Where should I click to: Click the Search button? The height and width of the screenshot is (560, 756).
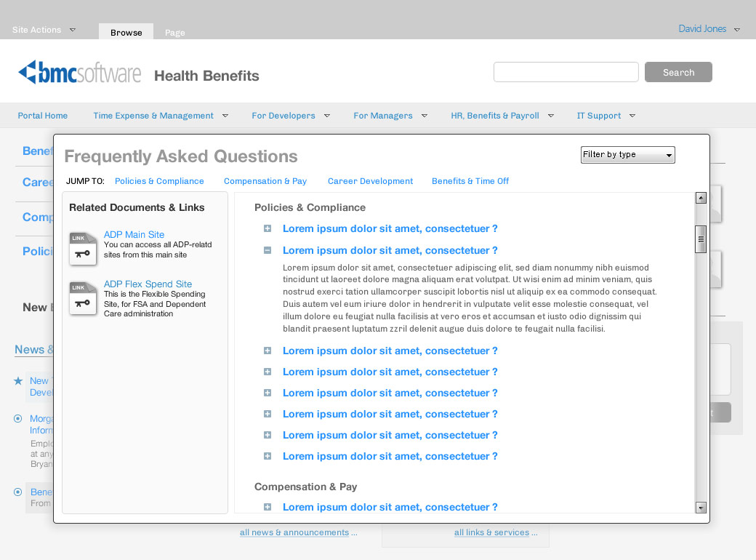point(678,72)
